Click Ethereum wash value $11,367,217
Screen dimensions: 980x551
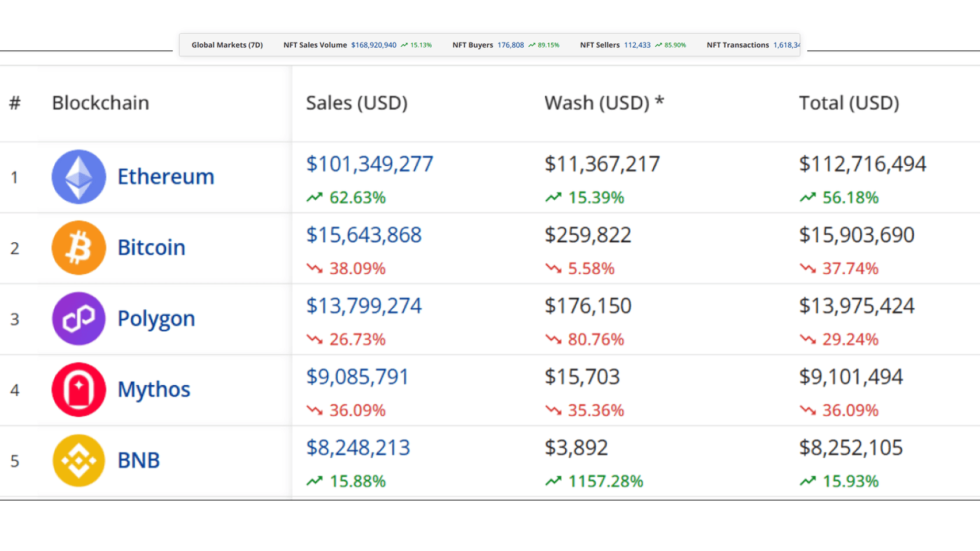pos(602,164)
